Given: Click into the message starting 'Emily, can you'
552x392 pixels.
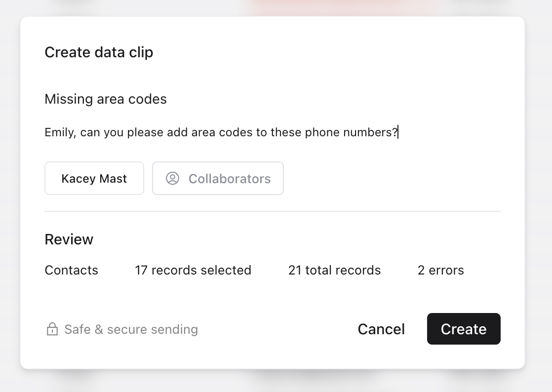Looking at the screenshot, I should pyautogui.click(x=221, y=132).
